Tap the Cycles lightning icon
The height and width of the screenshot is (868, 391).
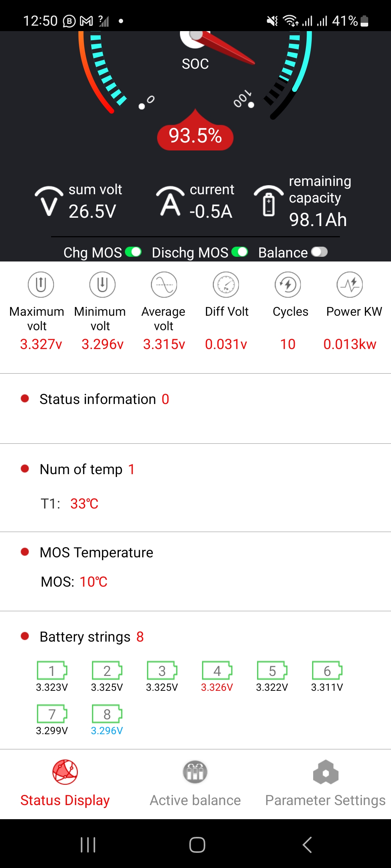tap(288, 285)
